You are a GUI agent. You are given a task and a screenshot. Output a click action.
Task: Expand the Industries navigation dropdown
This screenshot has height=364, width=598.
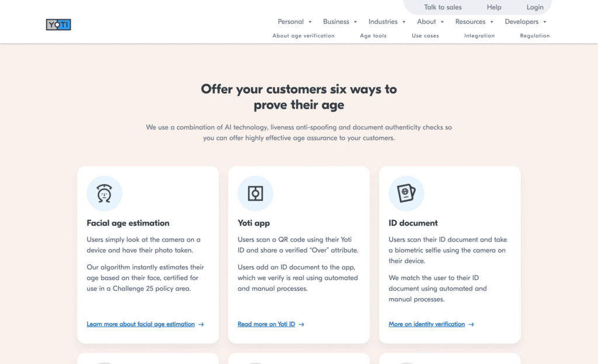coord(387,22)
